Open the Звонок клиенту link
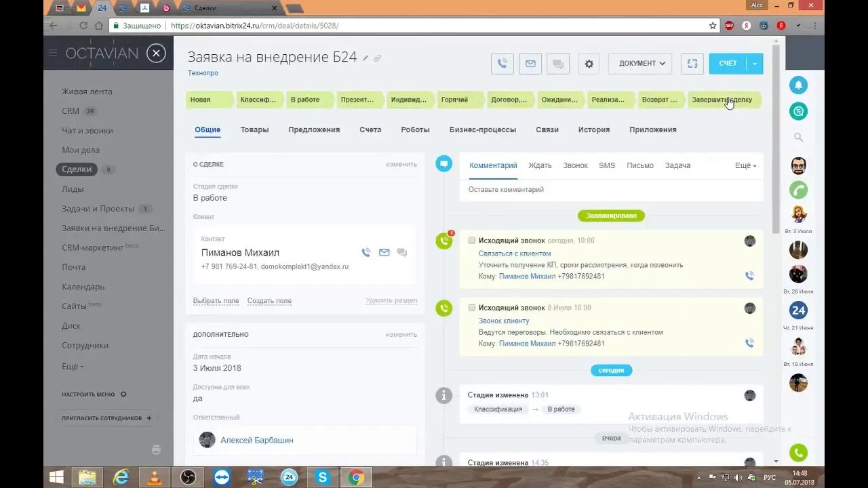This screenshot has width=868, height=488. click(504, 321)
